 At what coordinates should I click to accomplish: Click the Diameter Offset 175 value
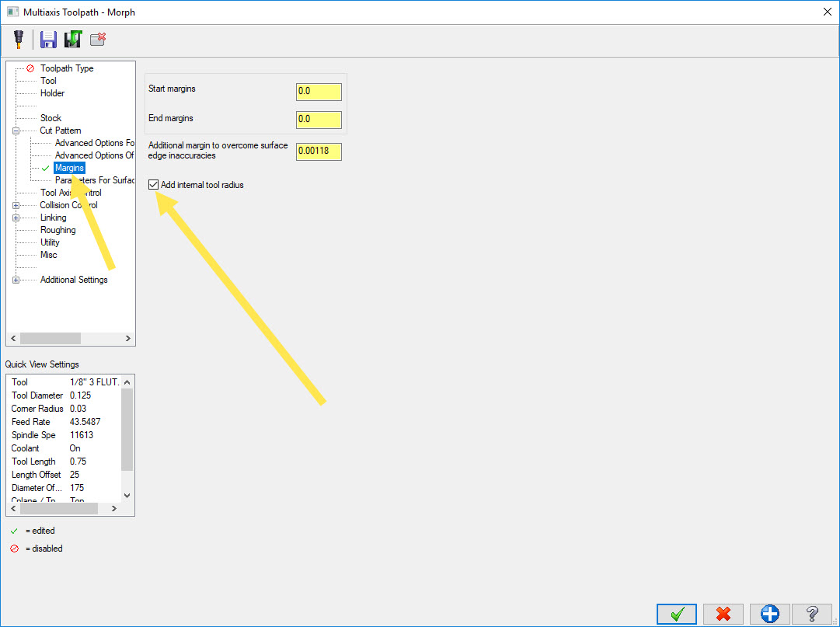[x=77, y=489]
